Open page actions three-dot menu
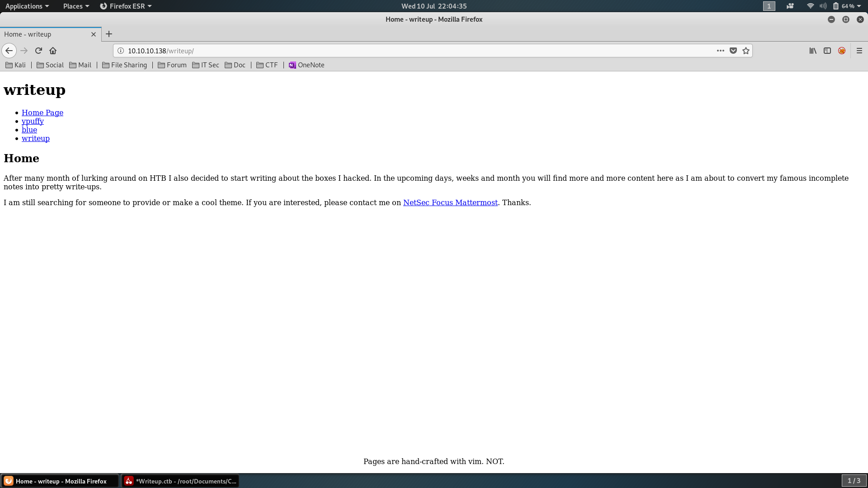The width and height of the screenshot is (868, 488). [x=721, y=51]
